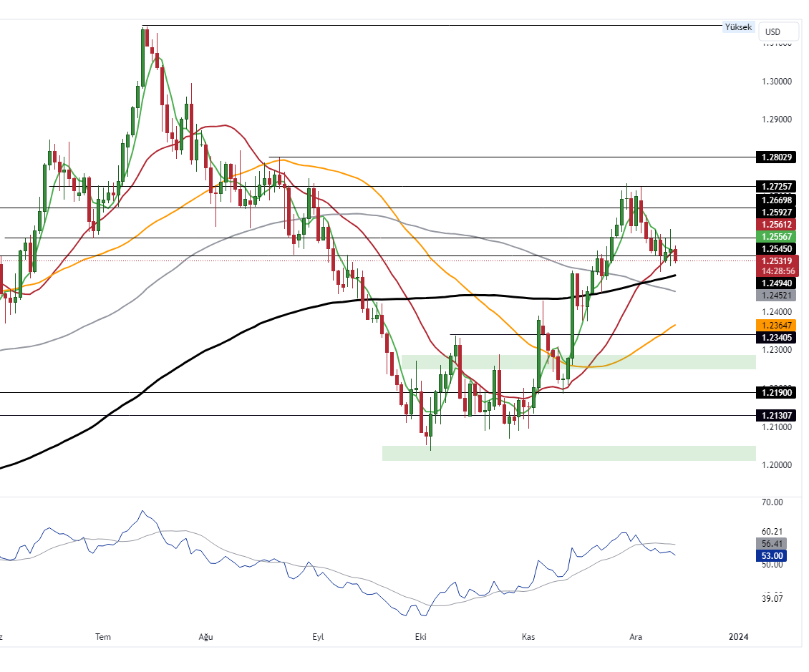The width and height of the screenshot is (809, 672).
Task: Select the 1.24940 black average price label
Action: click(x=777, y=283)
